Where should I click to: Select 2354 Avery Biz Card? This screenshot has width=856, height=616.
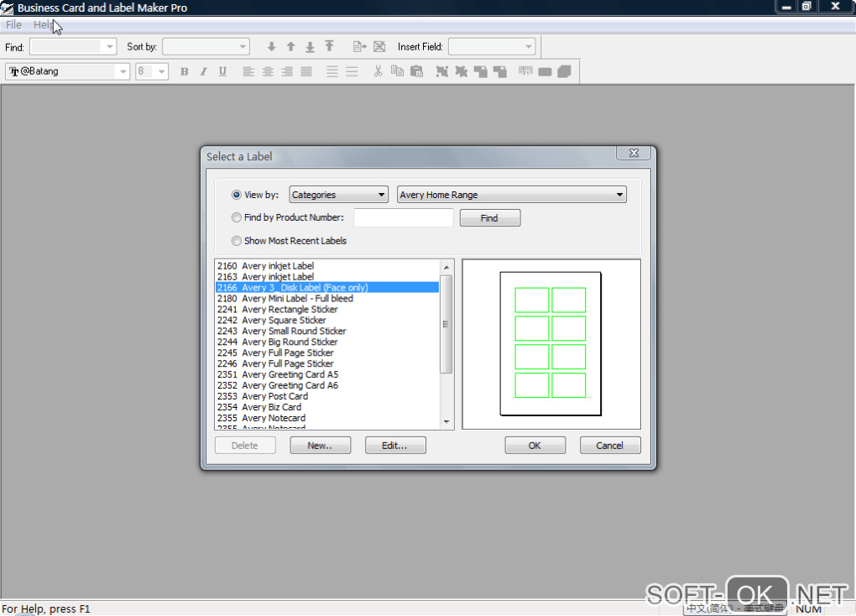pos(326,407)
